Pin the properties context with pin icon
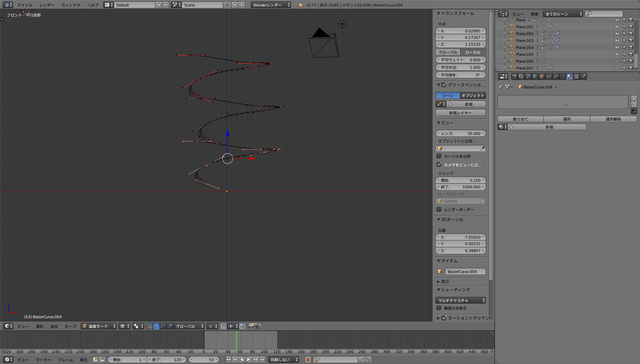This screenshot has width=640, height=364. 500,87
